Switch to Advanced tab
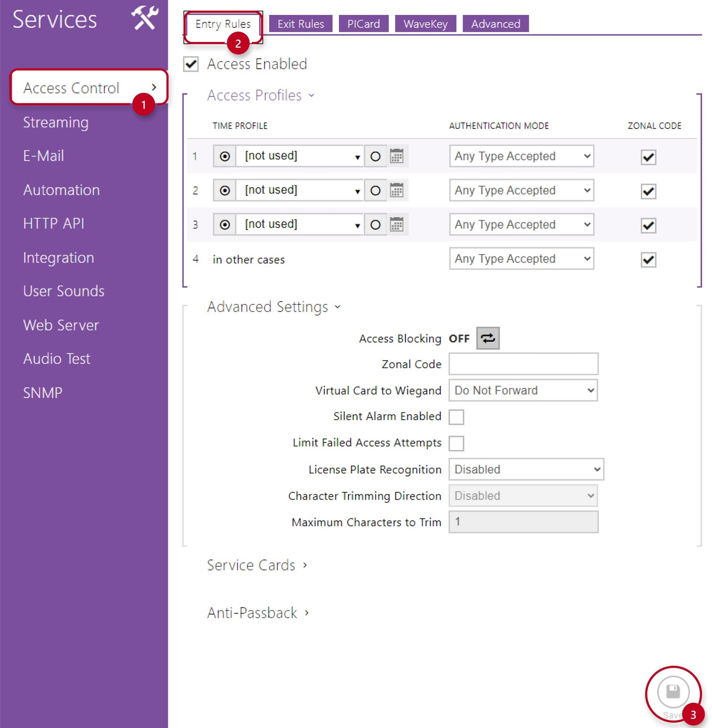Viewport: 712px width, 728px height. tap(495, 24)
